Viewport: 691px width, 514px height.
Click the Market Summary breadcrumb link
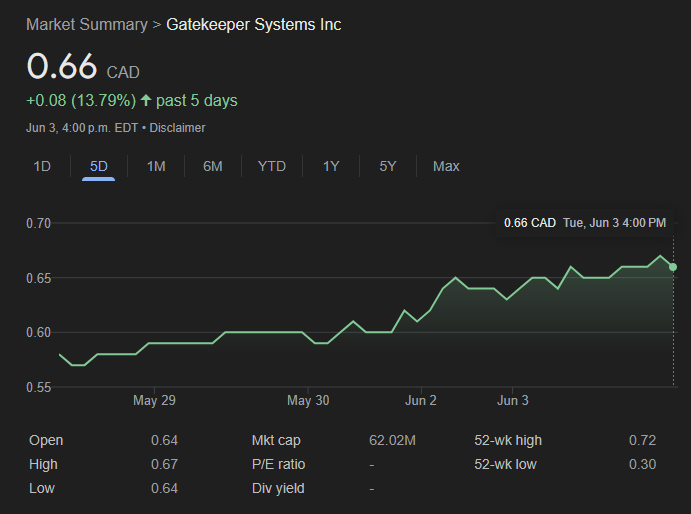point(86,24)
